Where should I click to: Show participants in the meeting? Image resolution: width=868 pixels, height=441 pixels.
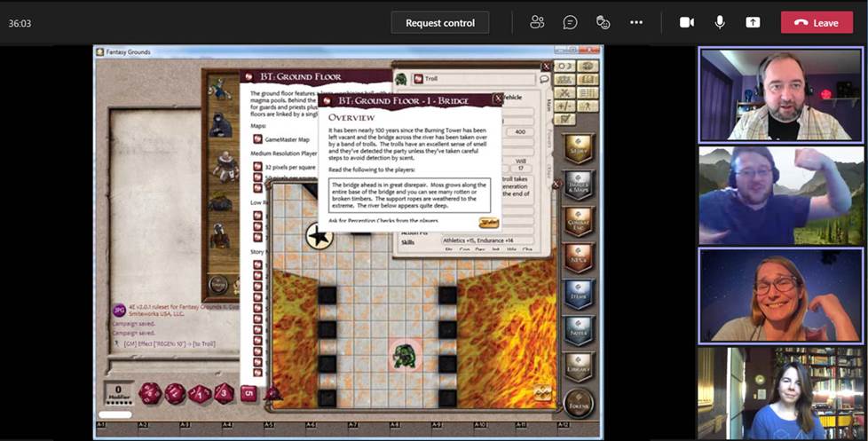click(537, 23)
